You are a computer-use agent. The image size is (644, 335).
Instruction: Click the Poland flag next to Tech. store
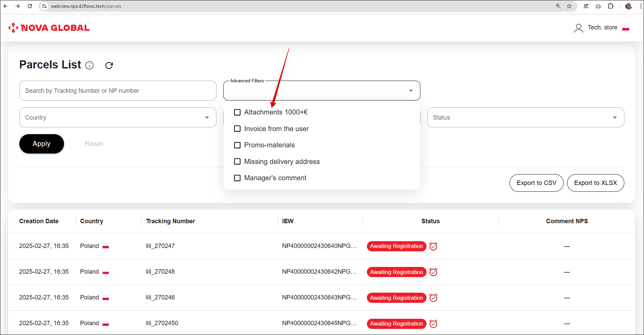pos(625,28)
